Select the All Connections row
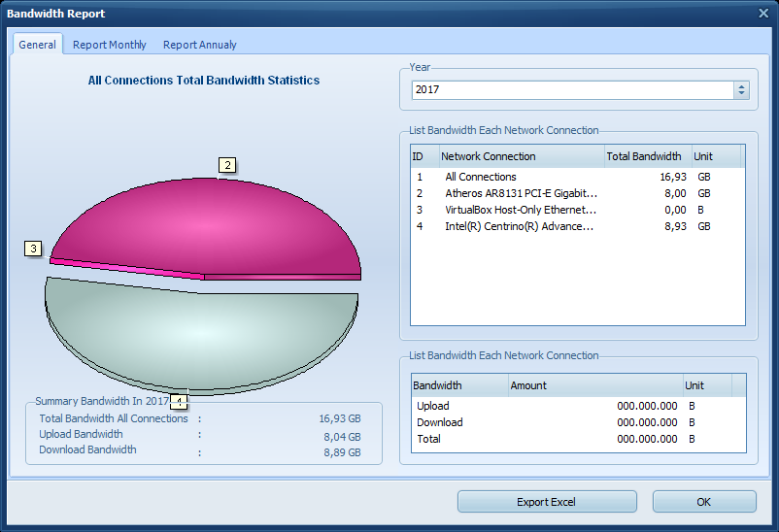Image resolution: width=779 pixels, height=532 pixels. tap(577, 177)
